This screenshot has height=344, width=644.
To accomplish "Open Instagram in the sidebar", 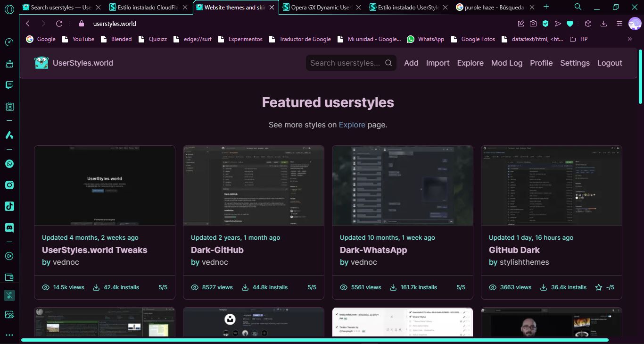I will 9,185.
